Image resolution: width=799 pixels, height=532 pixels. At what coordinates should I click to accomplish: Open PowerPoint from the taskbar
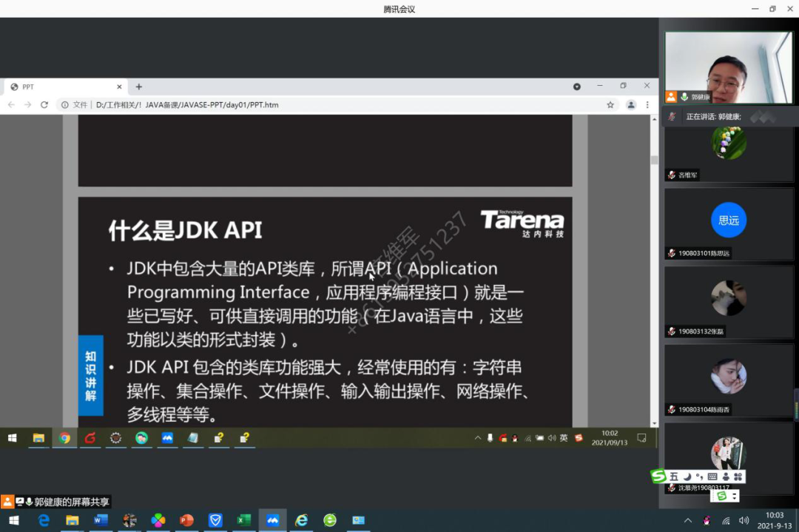[x=186, y=520]
